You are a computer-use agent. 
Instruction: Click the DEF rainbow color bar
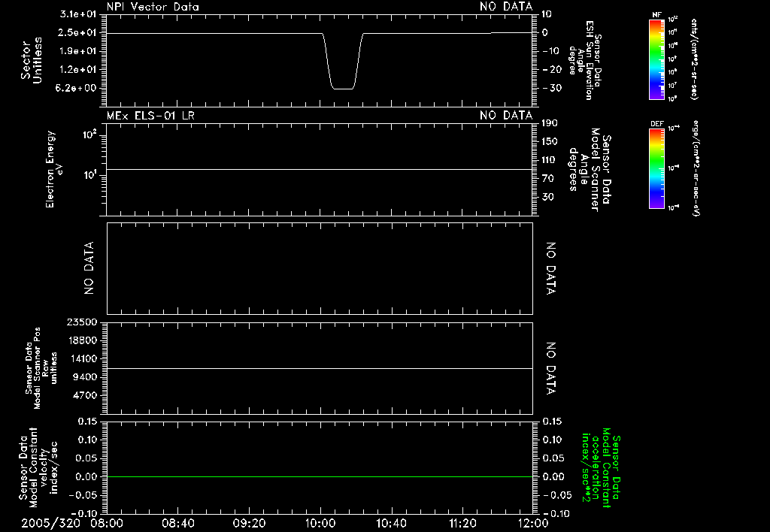click(x=656, y=168)
